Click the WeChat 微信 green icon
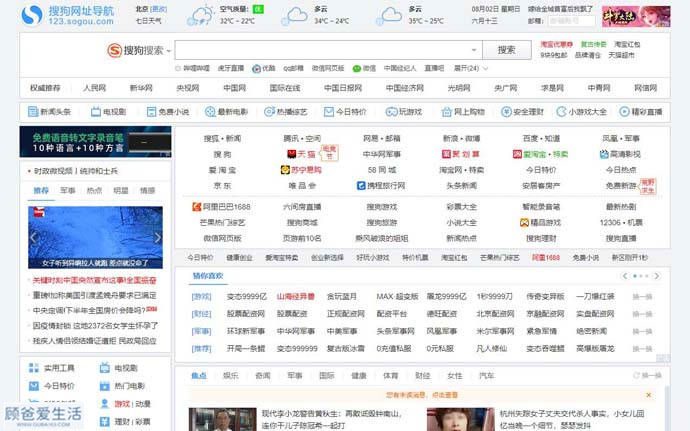Image resolution: width=690 pixels, height=431 pixels. [357, 69]
